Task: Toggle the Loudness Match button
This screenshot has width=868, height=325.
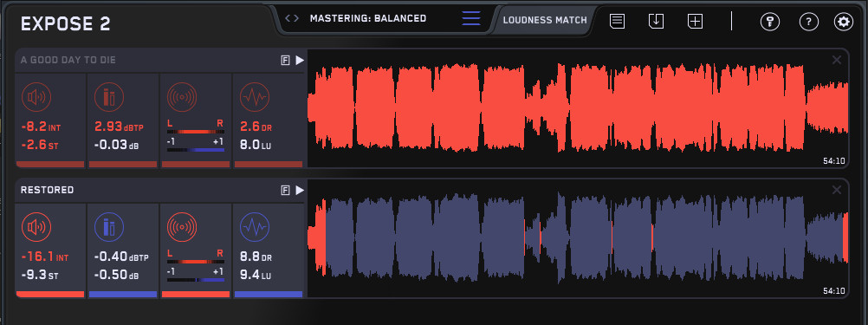Action: coord(545,20)
